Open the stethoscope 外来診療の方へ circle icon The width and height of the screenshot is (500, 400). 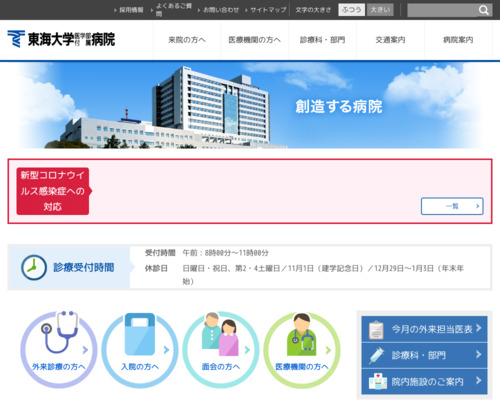pos(59,350)
